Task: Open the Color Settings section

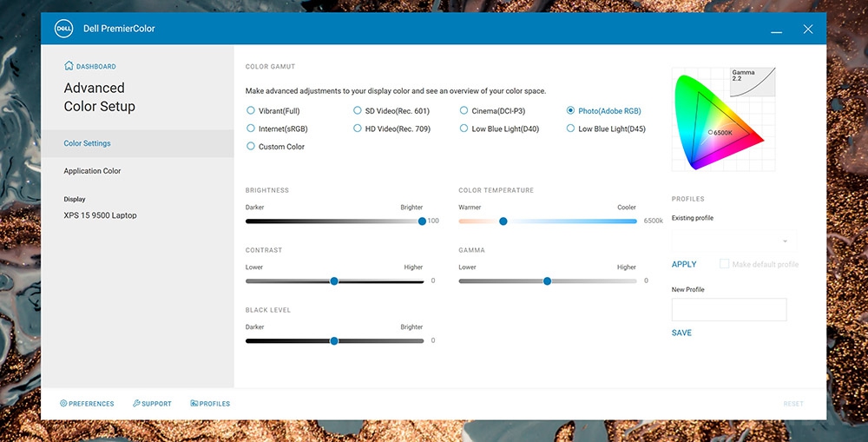Action: (137, 143)
